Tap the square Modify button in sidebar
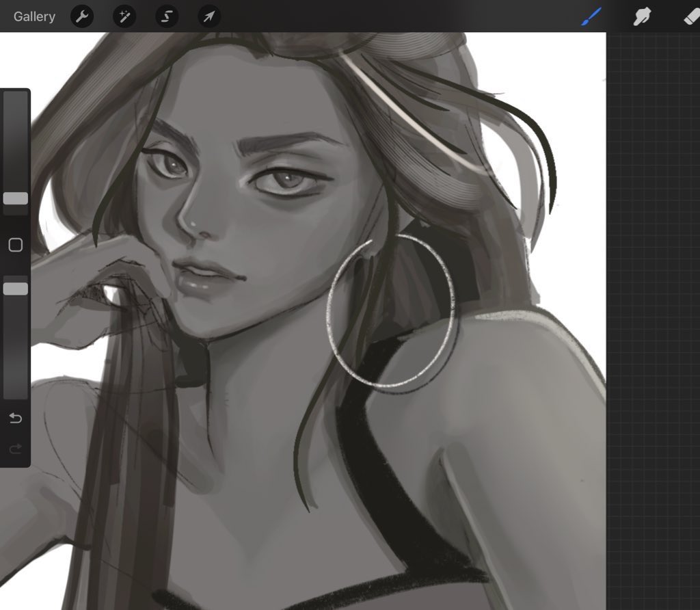This screenshot has height=610, width=700. tap(16, 245)
